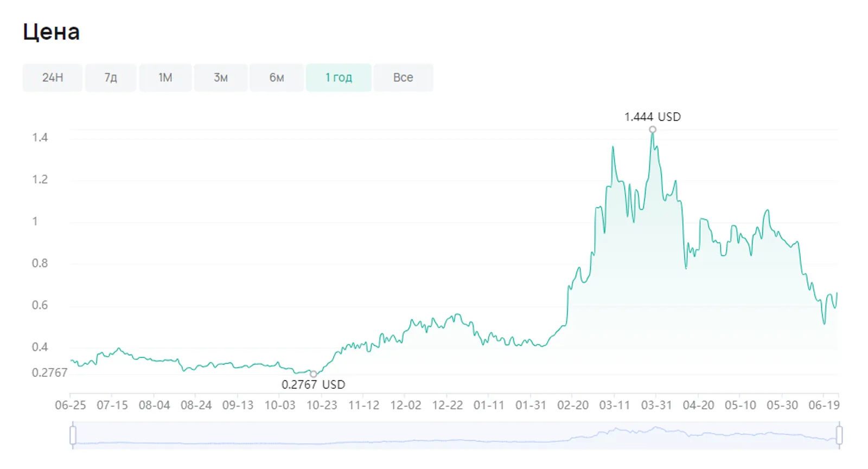Show all-time data with Все tab
Screen dimensions: 868x469
(403, 78)
